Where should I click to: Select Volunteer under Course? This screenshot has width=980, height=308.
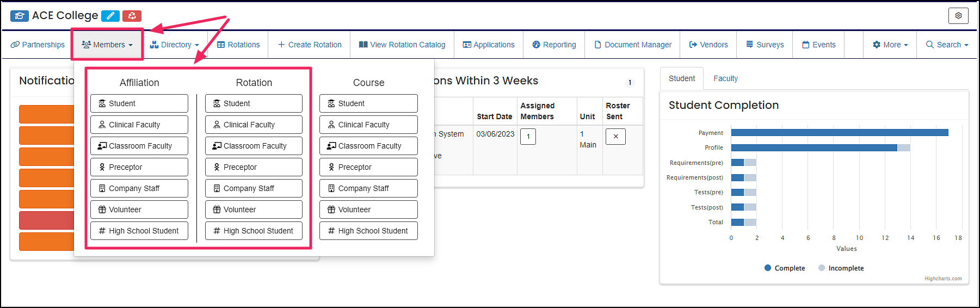pos(368,210)
